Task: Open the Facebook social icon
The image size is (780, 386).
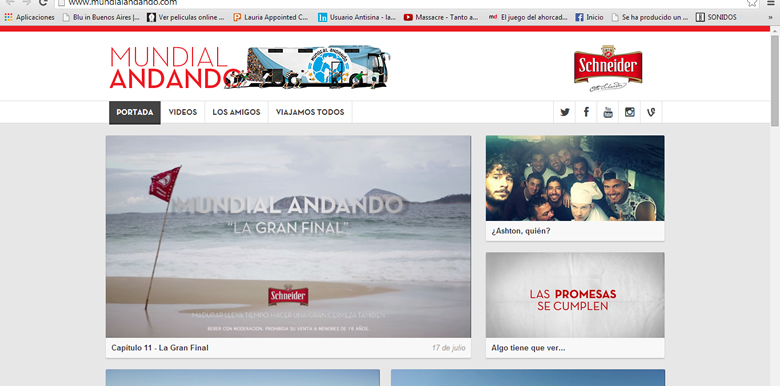Action: tap(586, 112)
